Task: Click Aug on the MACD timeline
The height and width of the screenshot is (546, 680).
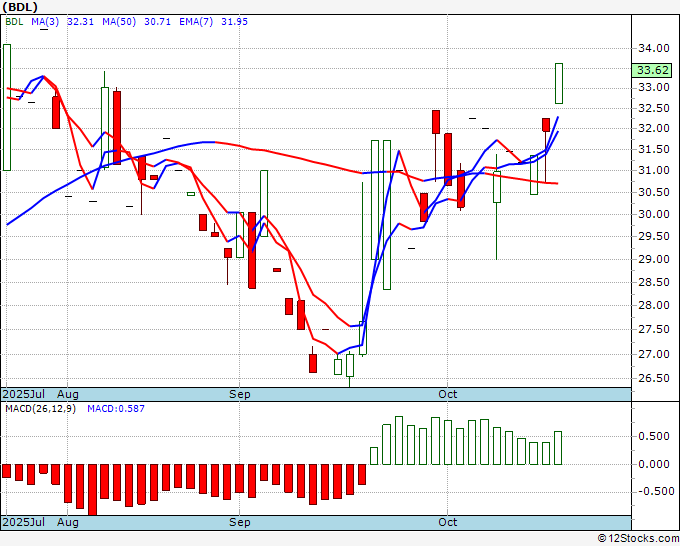Action: 68,522
